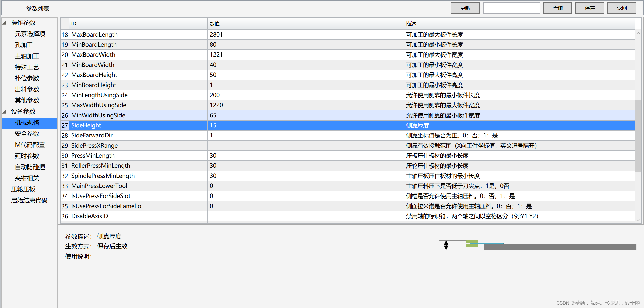Select 夹钳相关 in the tree
Viewport: 644px width, 308px height.
pyautogui.click(x=27, y=178)
